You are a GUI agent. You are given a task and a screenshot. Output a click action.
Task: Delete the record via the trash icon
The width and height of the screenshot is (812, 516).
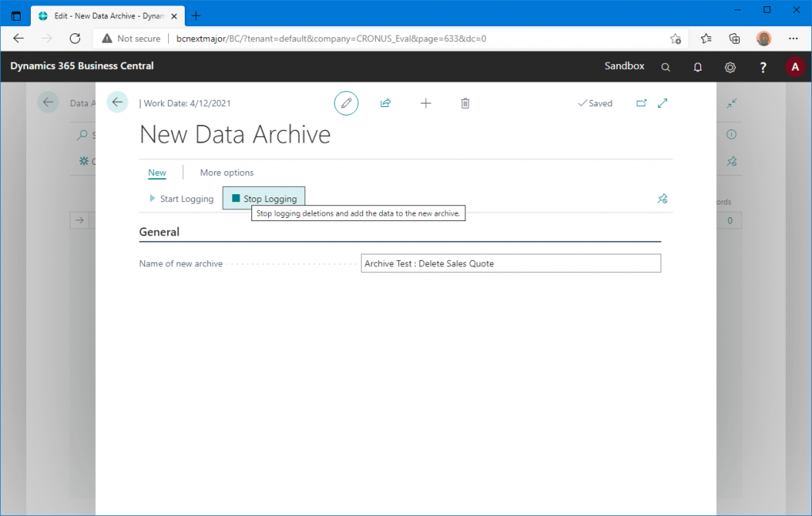[465, 104]
